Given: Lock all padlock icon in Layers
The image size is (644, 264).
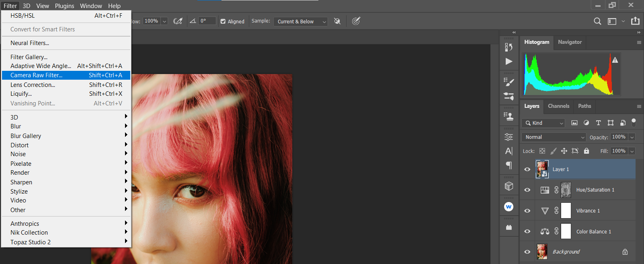Looking at the screenshot, I should coord(587,151).
